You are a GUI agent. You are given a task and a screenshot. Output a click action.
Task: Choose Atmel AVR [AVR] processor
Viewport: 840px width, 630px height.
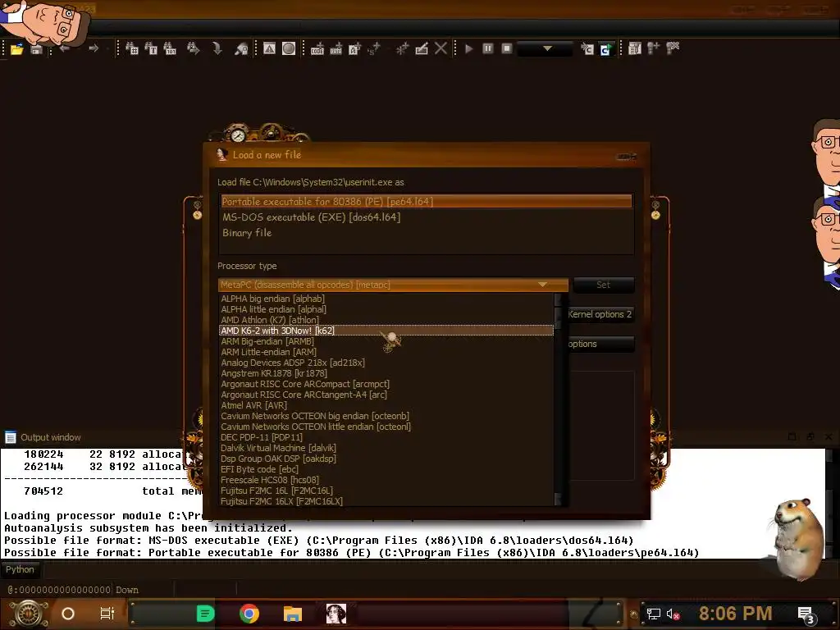(386, 405)
